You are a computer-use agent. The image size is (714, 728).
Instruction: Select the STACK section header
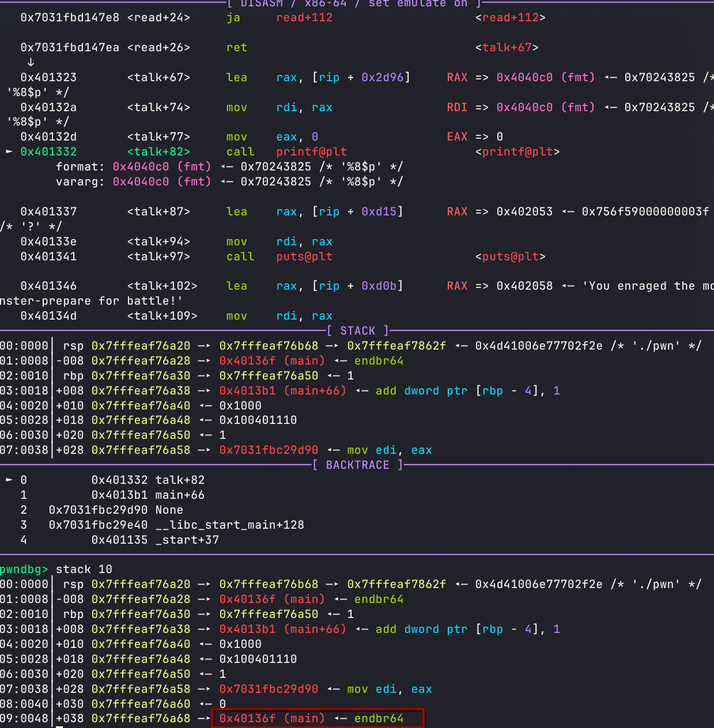click(x=357, y=331)
